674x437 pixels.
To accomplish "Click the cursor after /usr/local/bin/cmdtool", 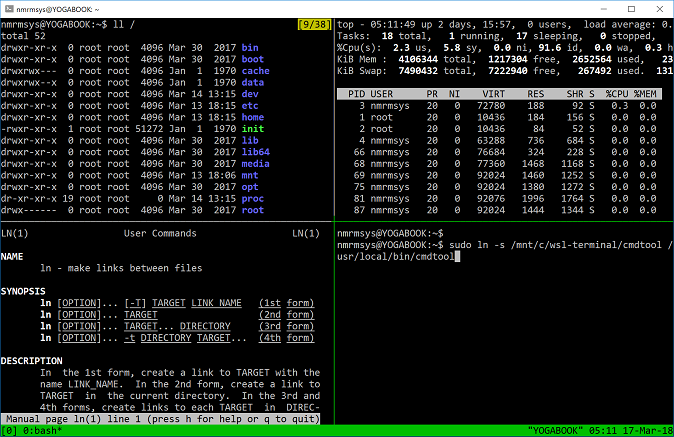I will click(x=457, y=257).
